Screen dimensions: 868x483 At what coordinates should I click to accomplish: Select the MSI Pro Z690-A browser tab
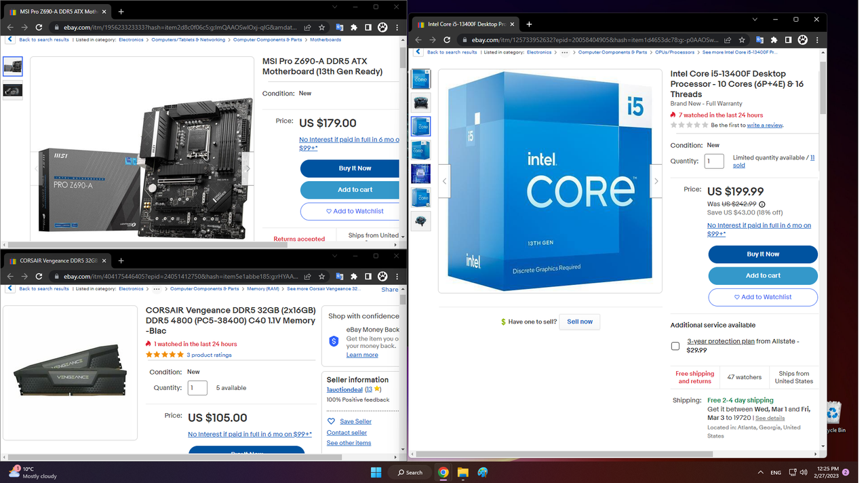coord(57,12)
